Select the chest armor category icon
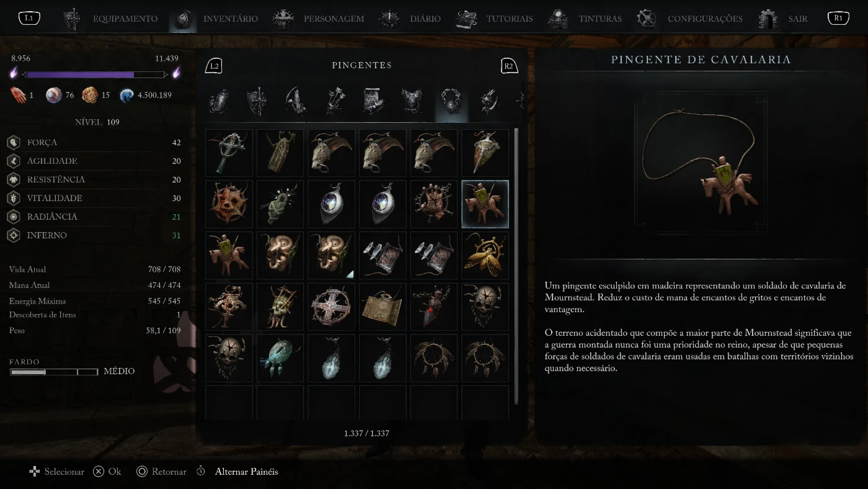The height and width of the screenshot is (489, 868). click(x=412, y=101)
